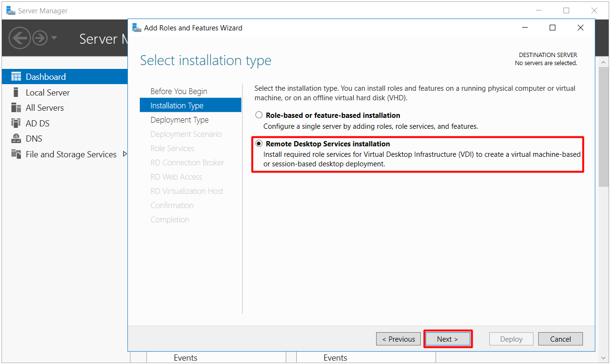Click the DNS icon in sidebar
The width and height of the screenshot is (611, 364).
point(16,138)
